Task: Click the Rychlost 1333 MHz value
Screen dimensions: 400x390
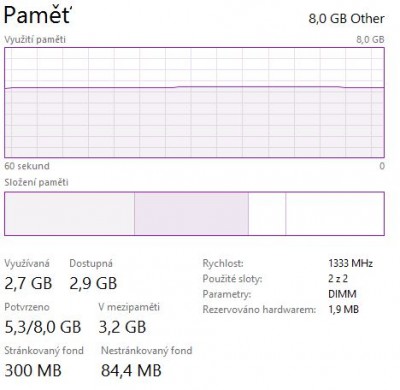Action: (x=350, y=263)
